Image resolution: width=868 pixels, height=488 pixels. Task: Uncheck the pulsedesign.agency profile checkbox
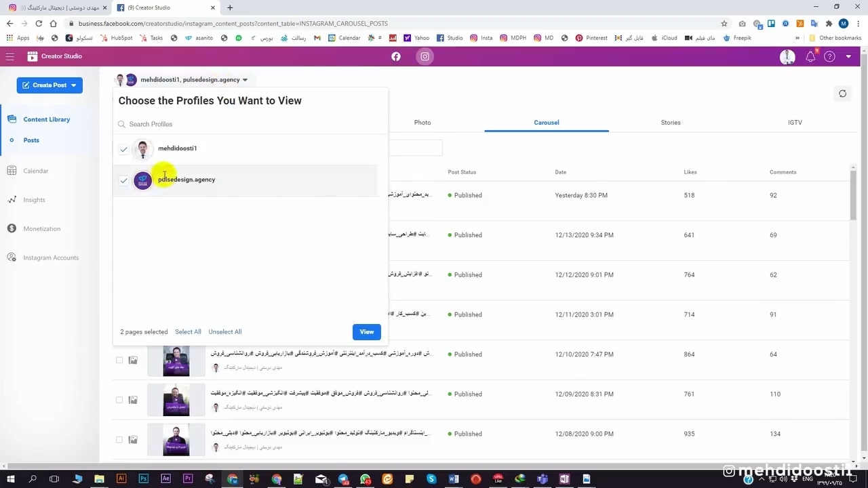123,180
